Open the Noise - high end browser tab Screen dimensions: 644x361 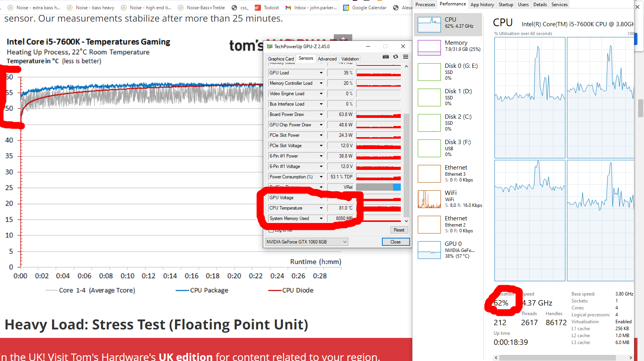[146, 8]
